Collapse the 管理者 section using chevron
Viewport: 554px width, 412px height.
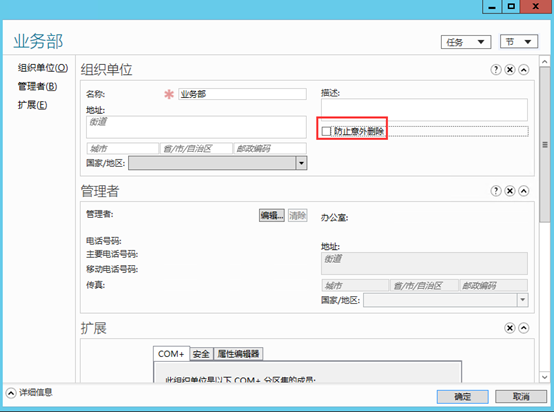(524, 191)
